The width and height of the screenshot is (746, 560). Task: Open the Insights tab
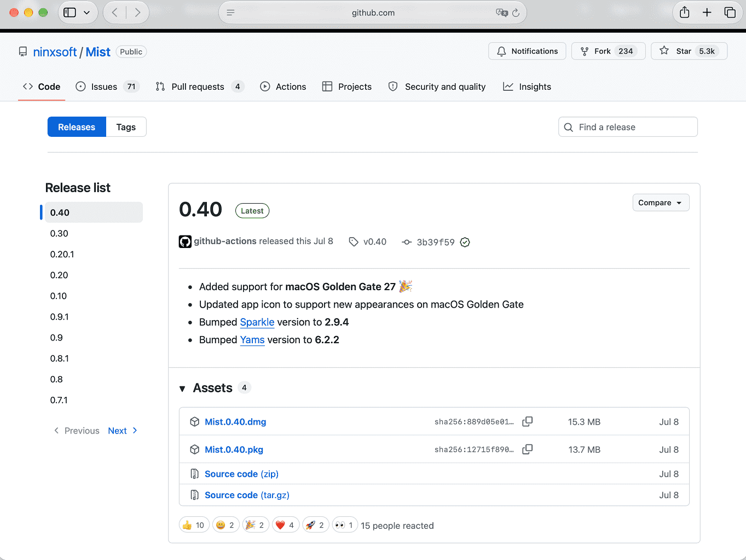(527, 86)
